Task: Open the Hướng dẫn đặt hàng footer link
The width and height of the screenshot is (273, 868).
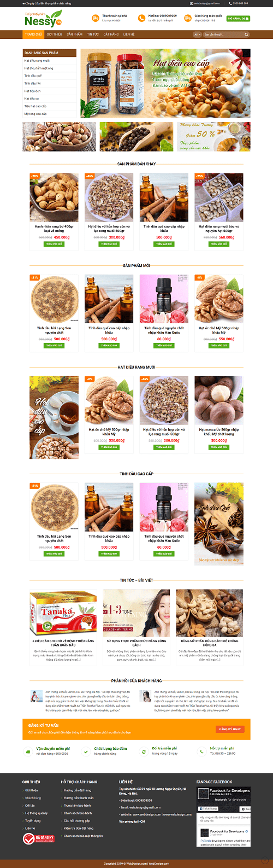Action: point(78,790)
